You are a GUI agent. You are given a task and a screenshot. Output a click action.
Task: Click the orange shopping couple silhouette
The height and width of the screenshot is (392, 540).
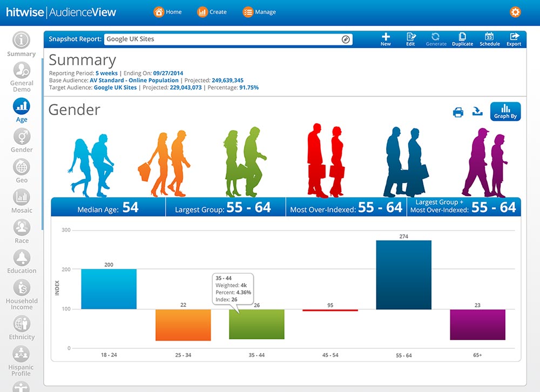click(x=164, y=164)
